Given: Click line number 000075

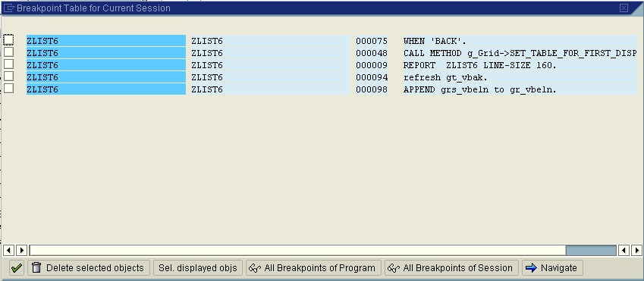Looking at the screenshot, I should 372,41.
